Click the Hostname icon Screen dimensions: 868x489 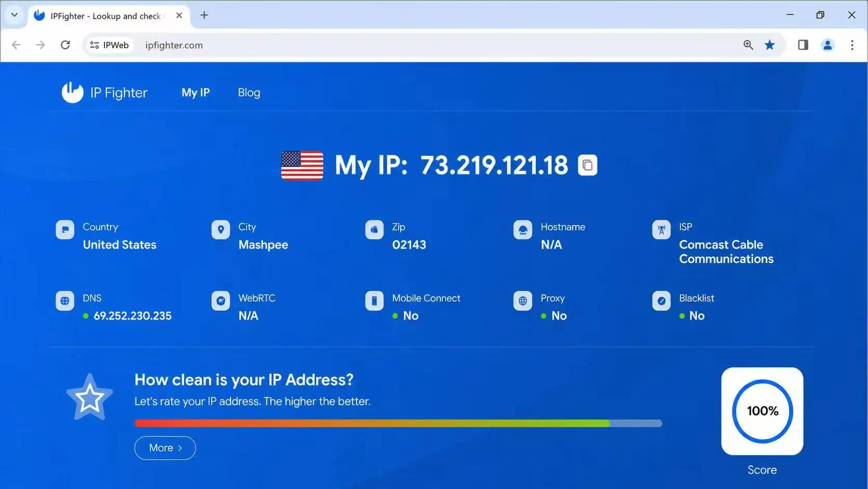point(523,230)
